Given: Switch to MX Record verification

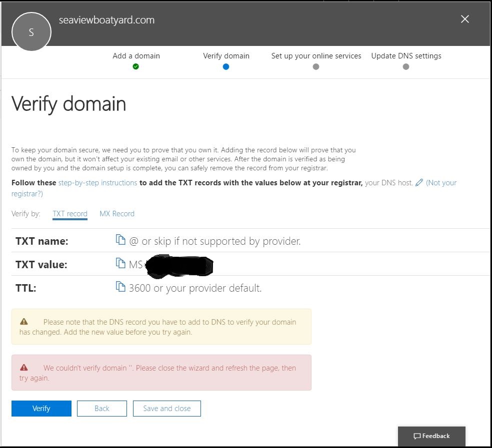Looking at the screenshot, I should pos(117,214).
